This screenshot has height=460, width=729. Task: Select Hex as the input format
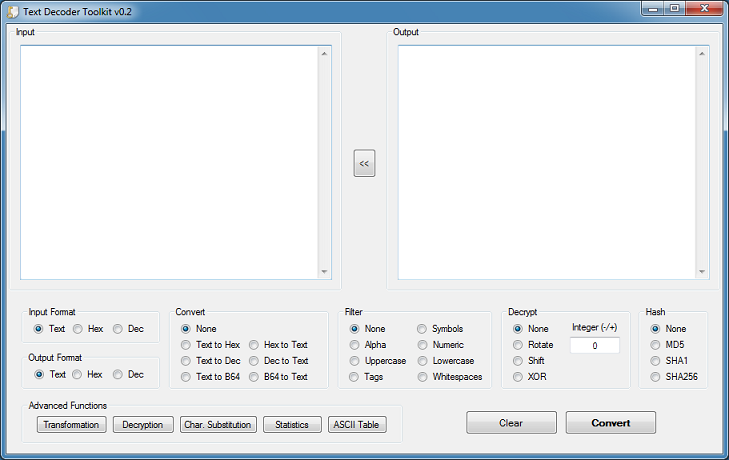[77, 329]
